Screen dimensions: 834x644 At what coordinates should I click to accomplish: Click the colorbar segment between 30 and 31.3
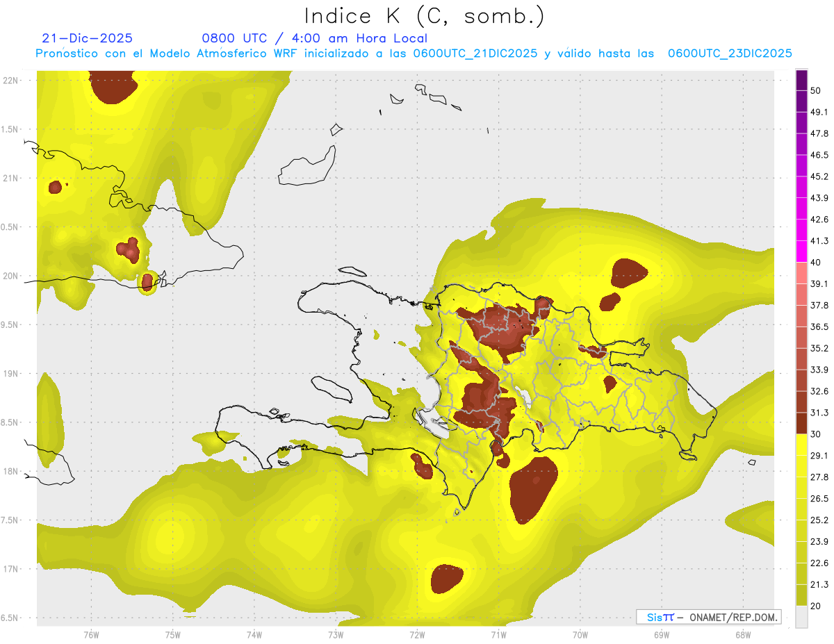[801, 423]
